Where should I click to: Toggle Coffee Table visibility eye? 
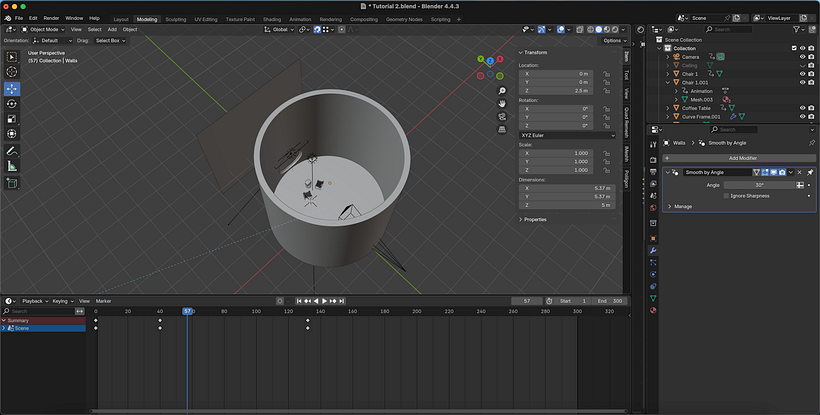(x=803, y=108)
